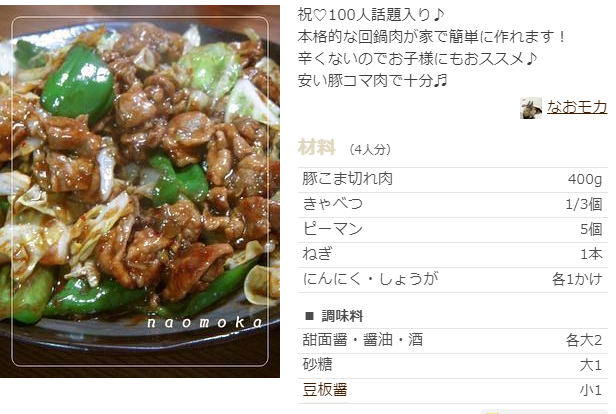Click the naomoka watermark on the photo
616x414 pixels.
coord(205,322)
